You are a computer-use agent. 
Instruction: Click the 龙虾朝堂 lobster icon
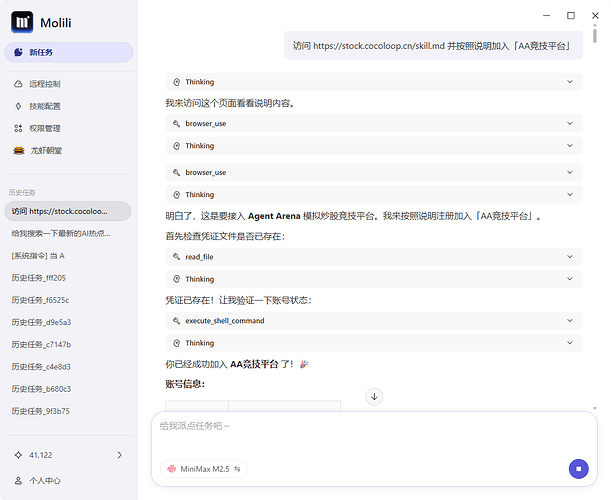(x=18, y=150)
